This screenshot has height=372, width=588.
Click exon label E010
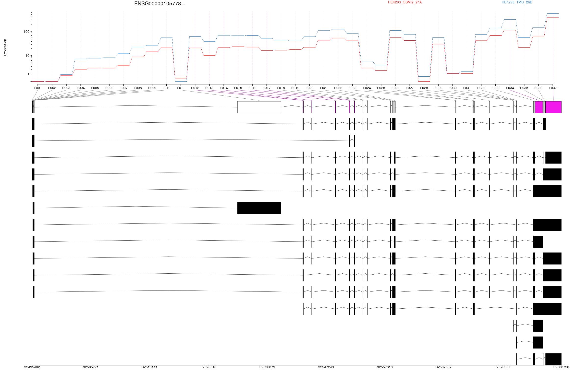coord(166,88)
